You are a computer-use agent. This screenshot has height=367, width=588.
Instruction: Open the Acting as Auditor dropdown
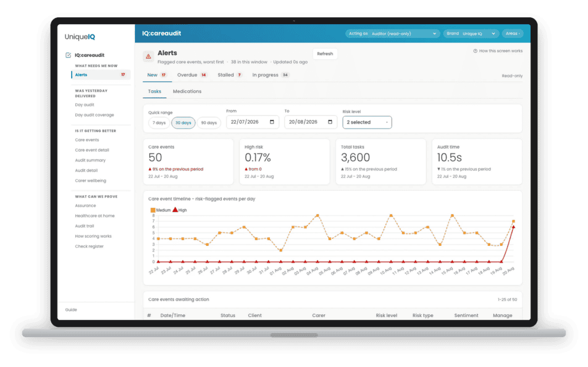393,34
